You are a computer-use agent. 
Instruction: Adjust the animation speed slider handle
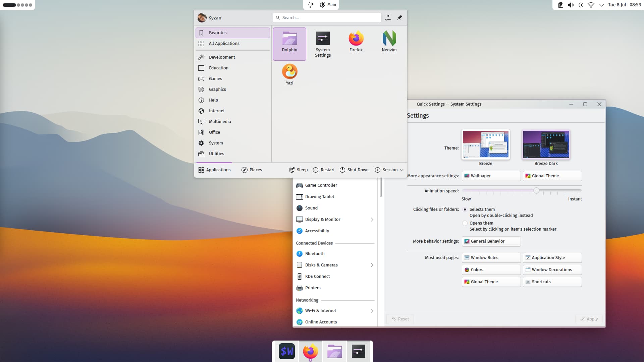click(x=536, y=191)
